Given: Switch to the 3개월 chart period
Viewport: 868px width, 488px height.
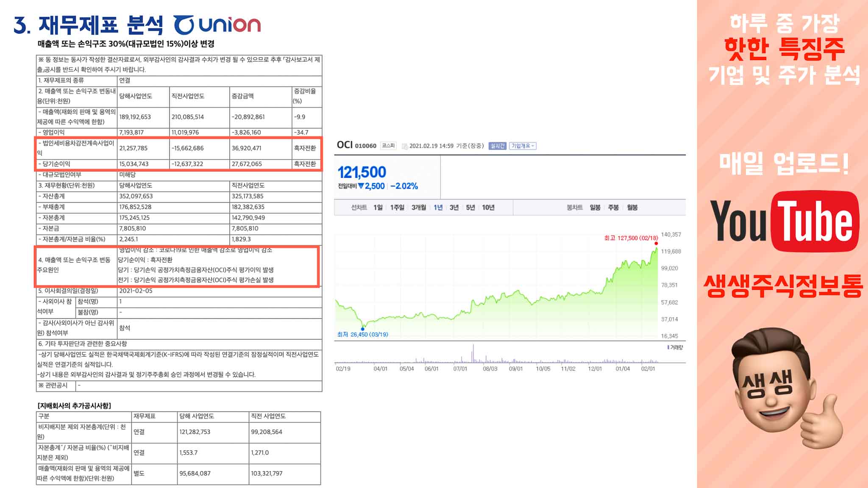Looking at the screenshot, I should [419, 208].
